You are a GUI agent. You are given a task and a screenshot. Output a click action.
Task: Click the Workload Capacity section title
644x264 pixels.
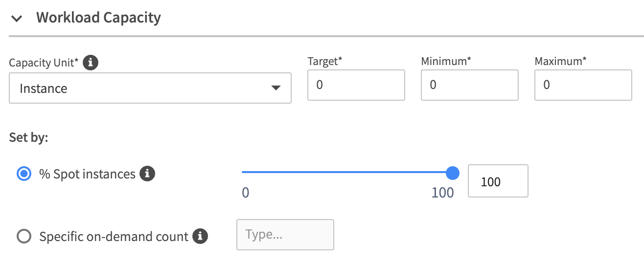[98, 18]
